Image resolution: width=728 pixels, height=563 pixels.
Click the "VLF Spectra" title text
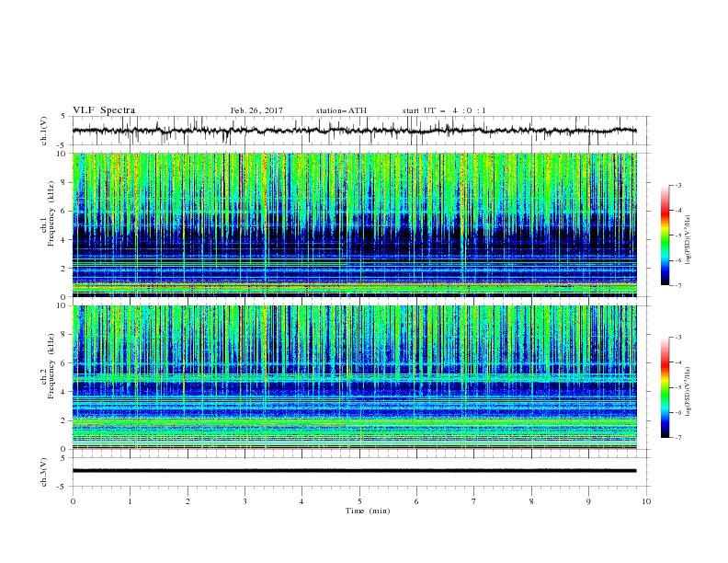[104, 110]
